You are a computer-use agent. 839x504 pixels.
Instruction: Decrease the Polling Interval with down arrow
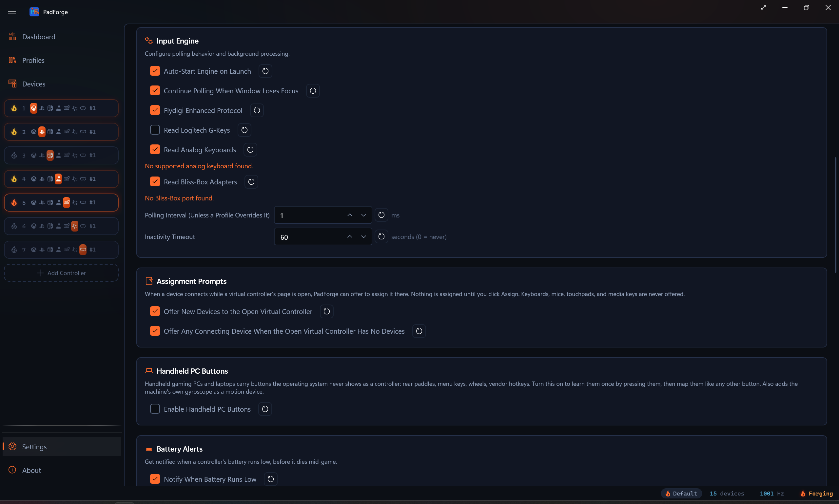pyautogui.click(x=363, y=215)
